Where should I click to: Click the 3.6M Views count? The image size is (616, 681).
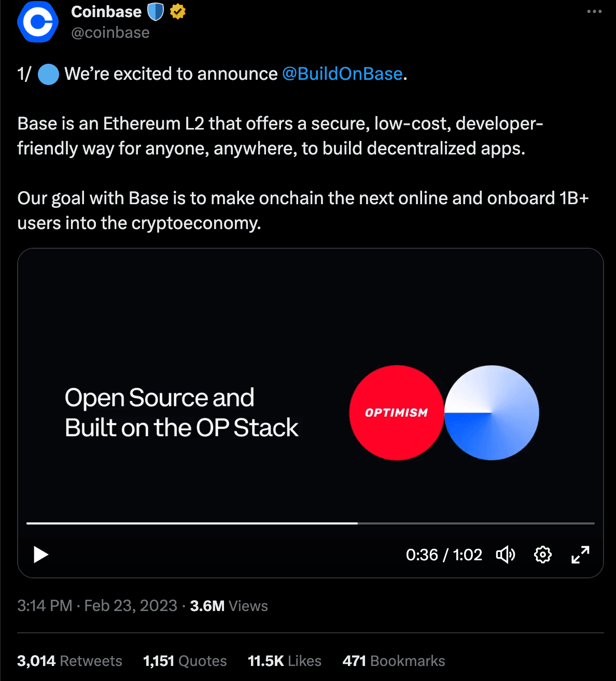(x=229, y=606)
